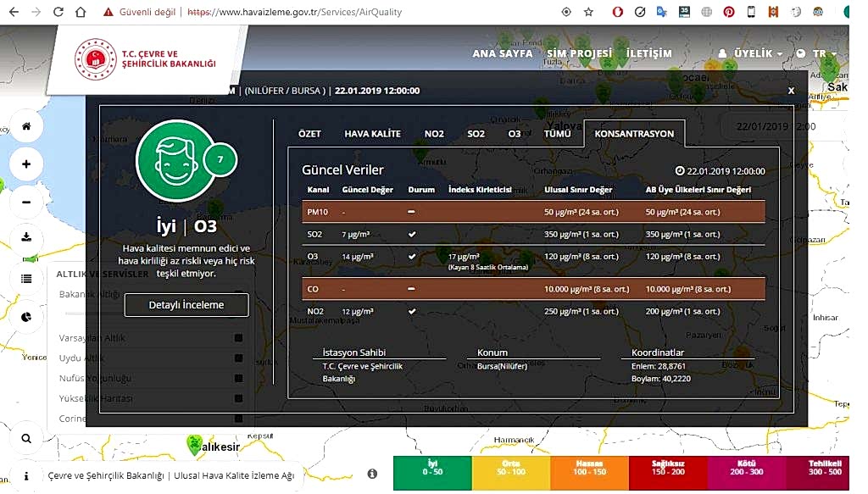Click the orange Hassas 100-150 legend swatch
Viewport: 868px width, 494px height.
(x=590, y=474)
